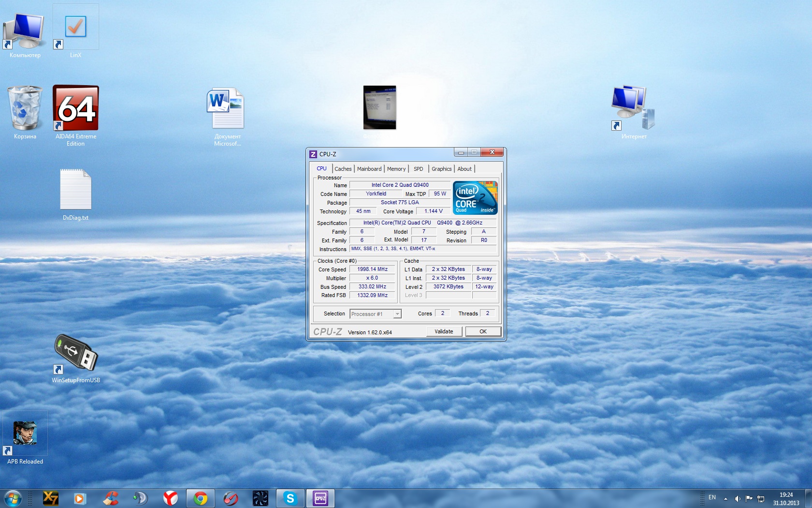Switch to Skype in the taskbar
The width and height of the screenshot is (812, 508).
290,498
